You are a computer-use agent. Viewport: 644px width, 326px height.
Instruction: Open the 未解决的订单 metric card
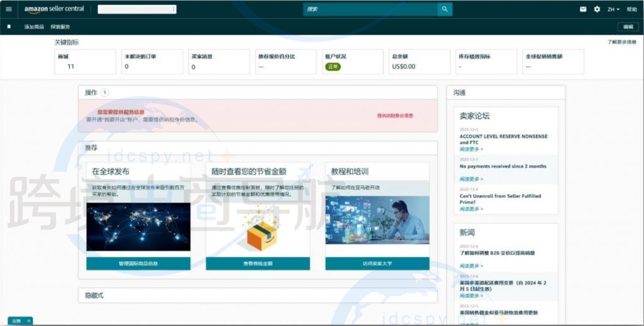pos(152,62)
